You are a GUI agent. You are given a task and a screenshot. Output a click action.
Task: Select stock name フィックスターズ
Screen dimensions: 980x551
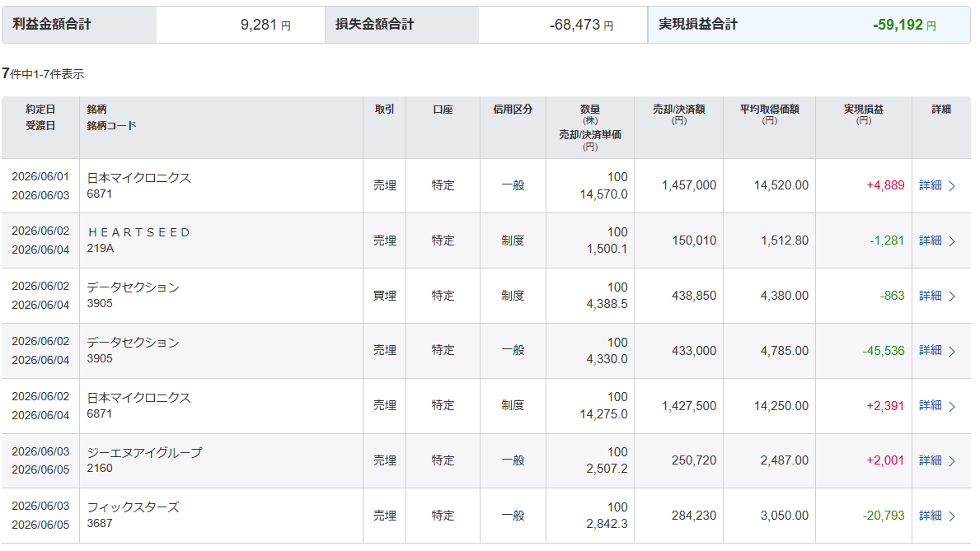(134, 507)
